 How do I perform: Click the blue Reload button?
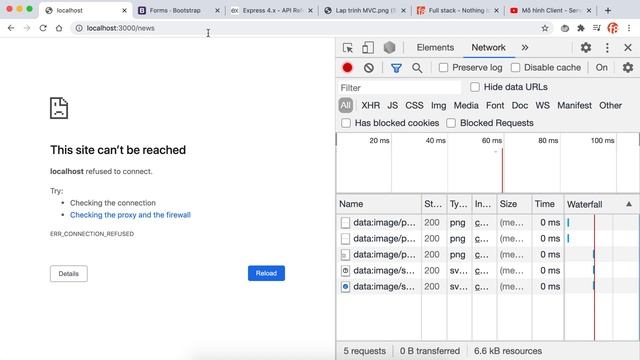point(266,273)
